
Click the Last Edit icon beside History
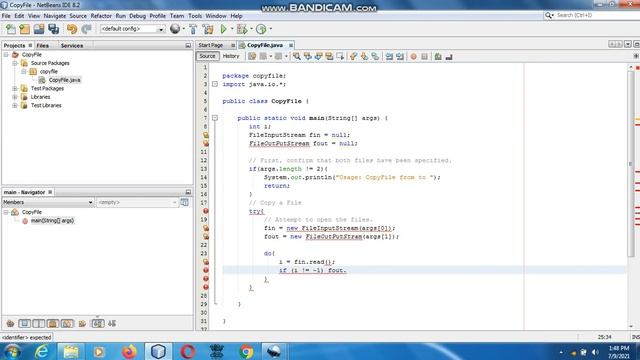pos(252,56)
